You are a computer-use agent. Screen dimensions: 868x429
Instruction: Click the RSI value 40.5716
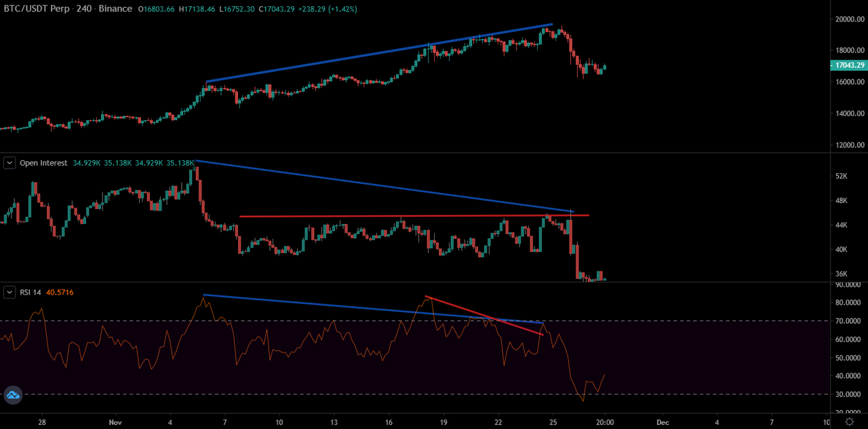click(x=60, y=293)
